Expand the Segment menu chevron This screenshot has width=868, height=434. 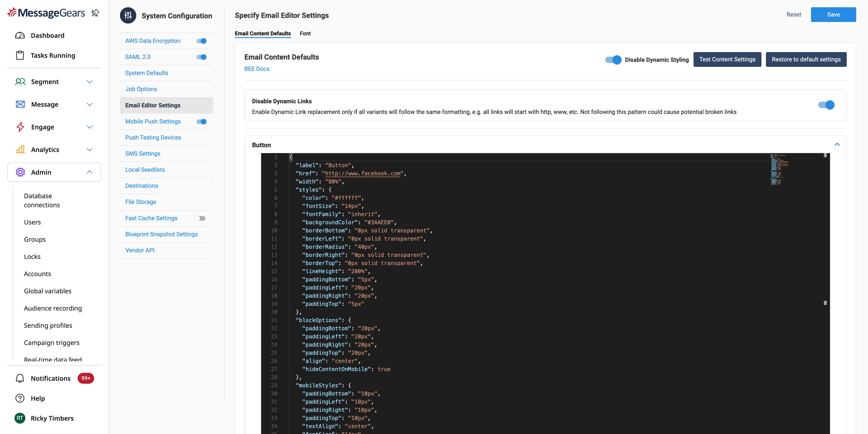point(90,82)
